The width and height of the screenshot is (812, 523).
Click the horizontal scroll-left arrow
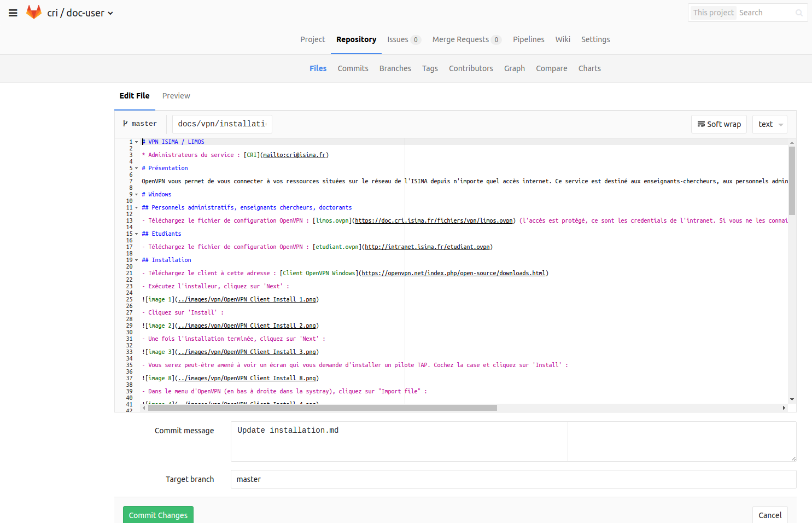144,408
